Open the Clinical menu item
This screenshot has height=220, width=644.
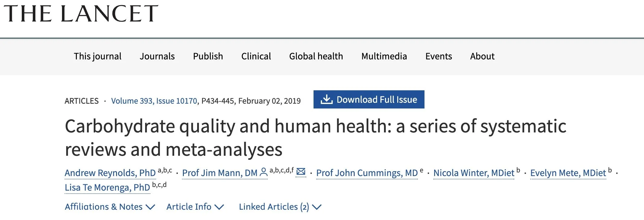256,56
